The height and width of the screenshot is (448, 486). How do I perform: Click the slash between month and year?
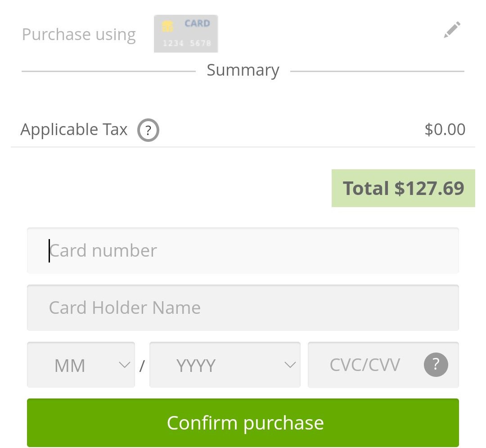142,365
